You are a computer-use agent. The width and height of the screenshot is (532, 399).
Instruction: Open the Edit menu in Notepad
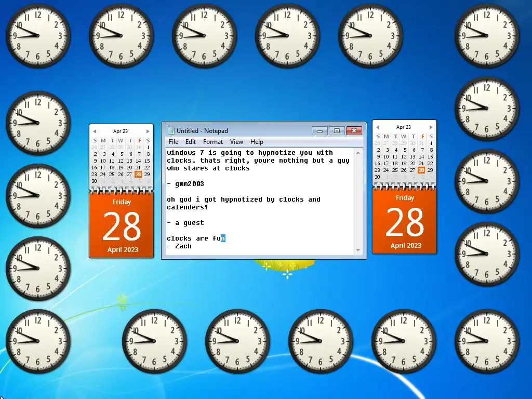coord(190,142)
